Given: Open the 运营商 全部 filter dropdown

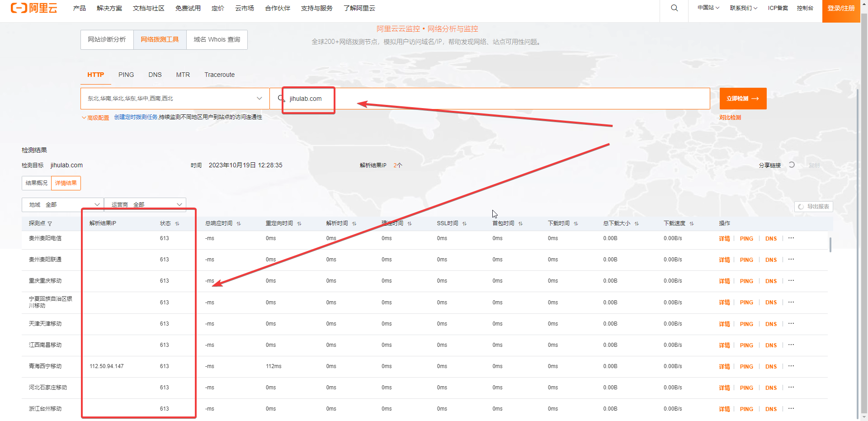Looking at the screenshot, I should (x=145, y=205).
